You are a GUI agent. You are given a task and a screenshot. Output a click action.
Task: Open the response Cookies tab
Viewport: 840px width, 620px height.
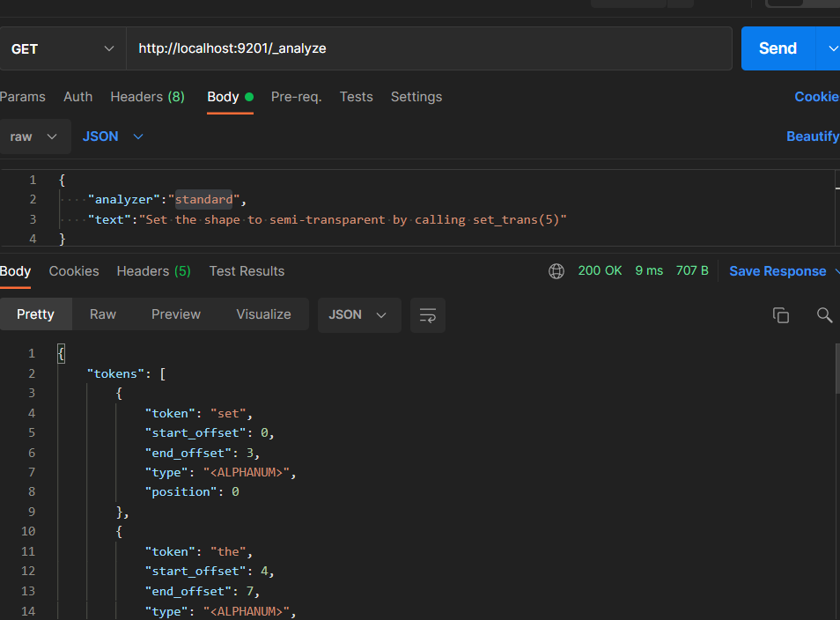[74, 271]
